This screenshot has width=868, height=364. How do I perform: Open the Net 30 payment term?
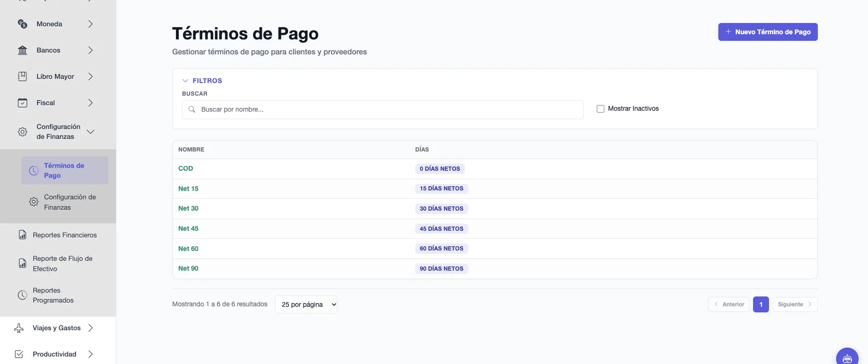188,208
